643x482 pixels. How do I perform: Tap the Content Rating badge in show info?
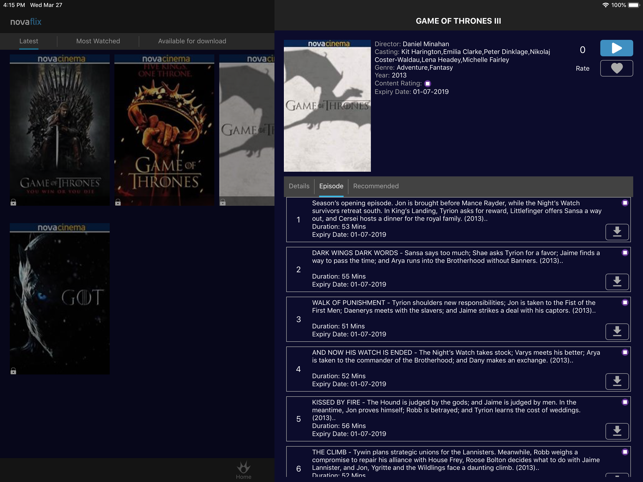point(428,83)
